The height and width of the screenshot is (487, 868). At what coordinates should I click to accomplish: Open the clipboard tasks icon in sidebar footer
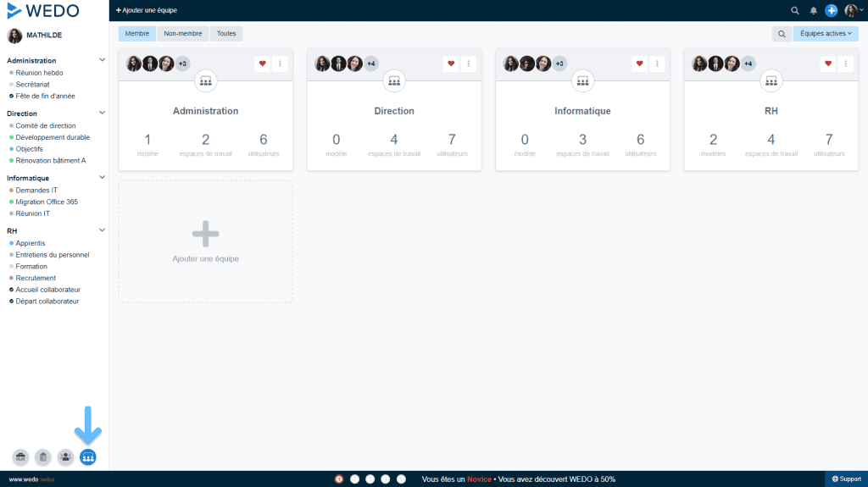43,457
